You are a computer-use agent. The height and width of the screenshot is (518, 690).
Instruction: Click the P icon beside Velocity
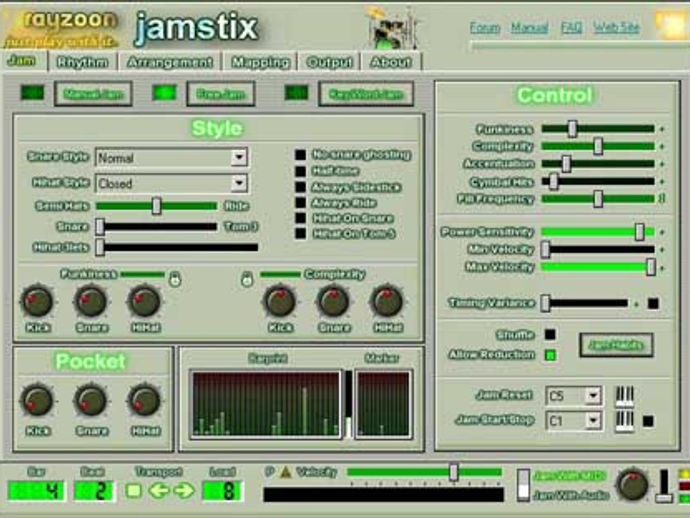[269, 472]
